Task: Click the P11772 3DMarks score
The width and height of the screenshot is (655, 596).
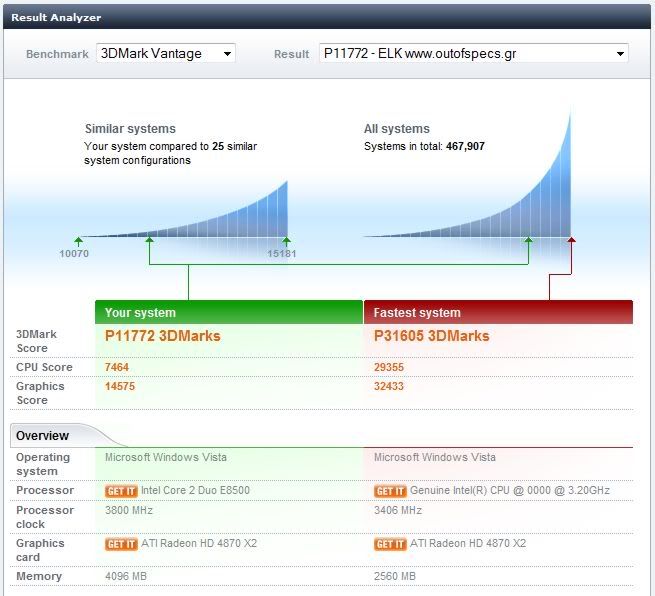Action: click(162, 336)
